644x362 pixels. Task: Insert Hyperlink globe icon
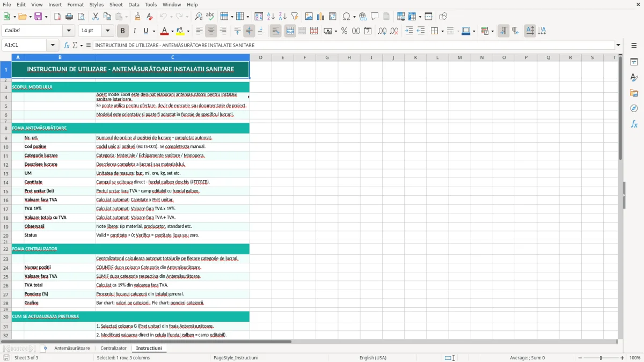[363, 17]
